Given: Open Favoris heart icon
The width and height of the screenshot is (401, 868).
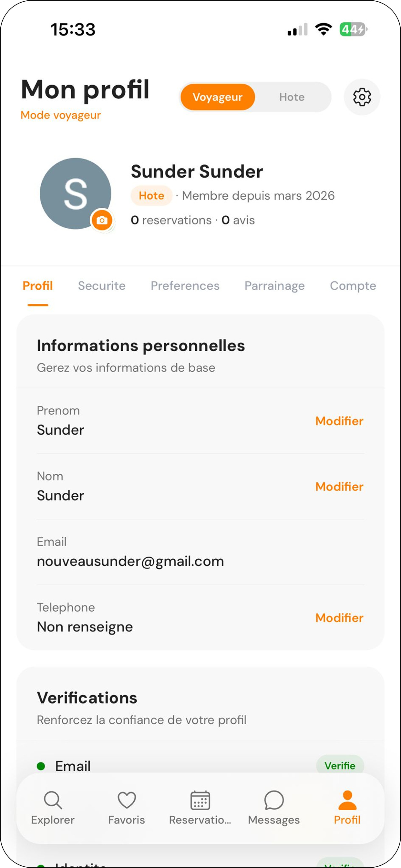Looking at the screenshot, I should (127, 800).
